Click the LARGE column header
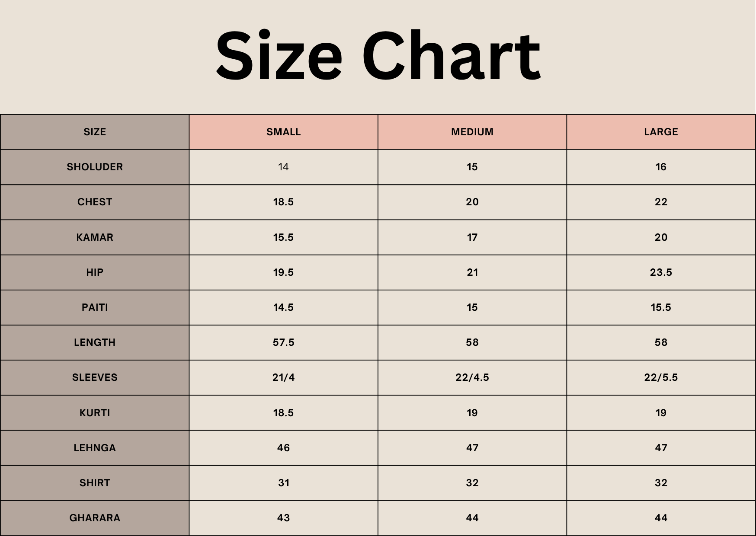 point(661,132)
